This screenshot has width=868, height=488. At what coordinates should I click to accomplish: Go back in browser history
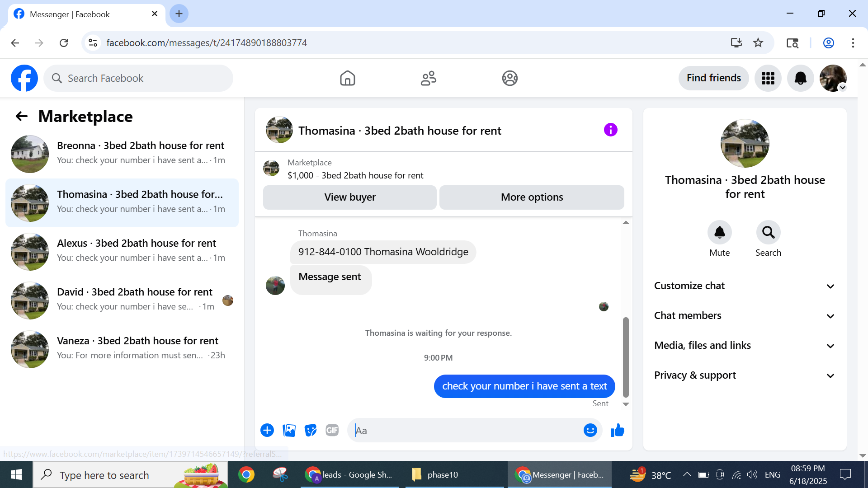coord(15,43)
